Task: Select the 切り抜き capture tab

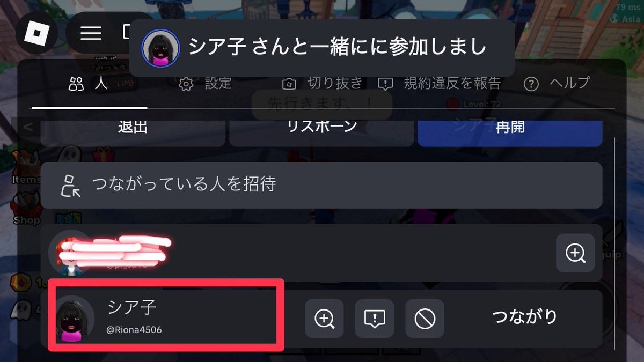Action: 323,84
